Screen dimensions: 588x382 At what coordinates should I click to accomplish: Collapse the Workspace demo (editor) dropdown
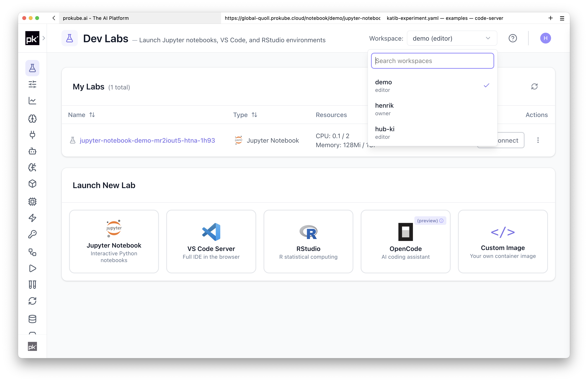(x=452, y=38)
